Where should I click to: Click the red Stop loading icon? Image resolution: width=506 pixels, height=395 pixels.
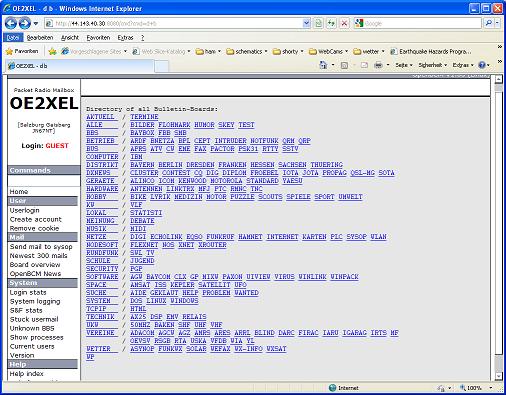(344, 23)
